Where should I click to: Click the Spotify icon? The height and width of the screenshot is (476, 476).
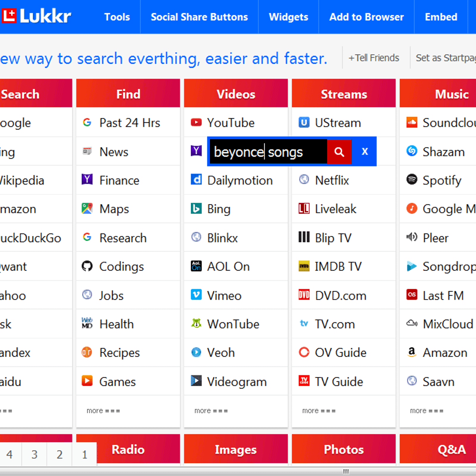coord(412,179)
